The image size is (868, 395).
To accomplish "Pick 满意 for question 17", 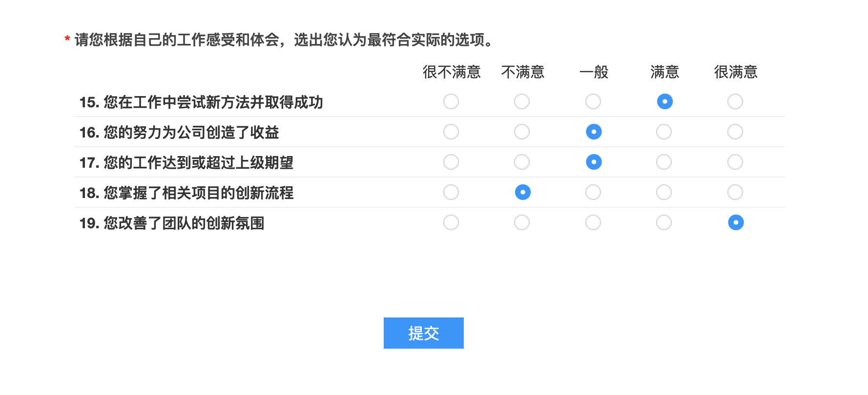I will click(x=664, y=162).
